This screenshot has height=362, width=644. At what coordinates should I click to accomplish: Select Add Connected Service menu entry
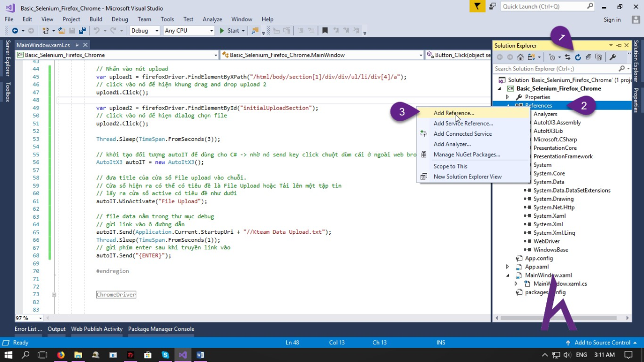473,134
